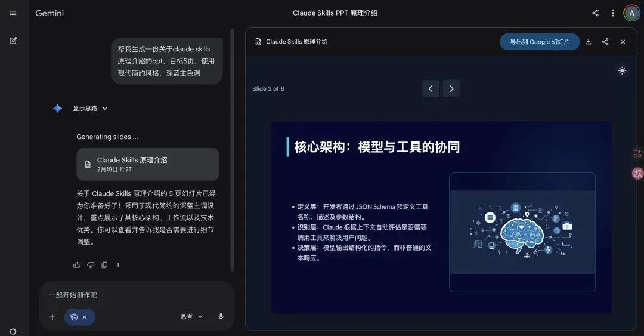Open the Claude Skills 原理介绍 file card

pos(148,164)
